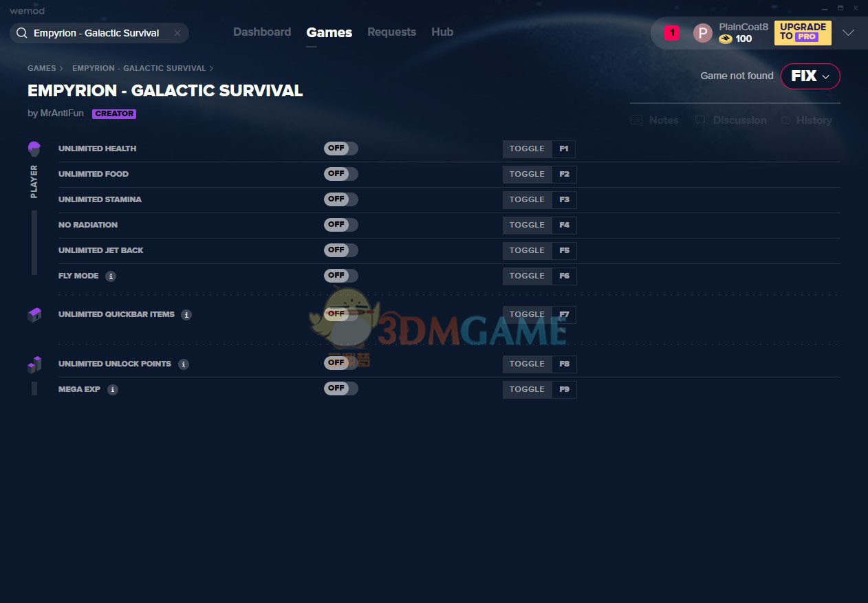Click TOGGLE button for Unlimited Health
This screenshot has height=603, width=868.
tap(527, 149)
